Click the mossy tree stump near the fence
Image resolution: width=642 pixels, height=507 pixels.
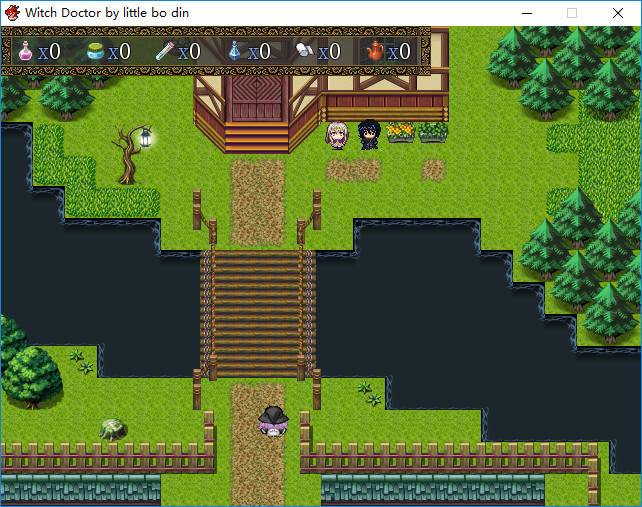[x=114, y=430]
